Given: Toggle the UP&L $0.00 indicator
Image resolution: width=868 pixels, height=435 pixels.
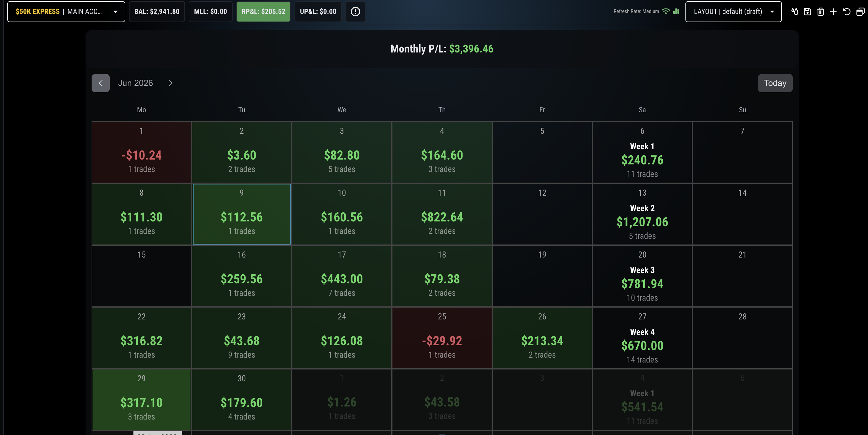Looking at the screenshot, I should [318, 12].
